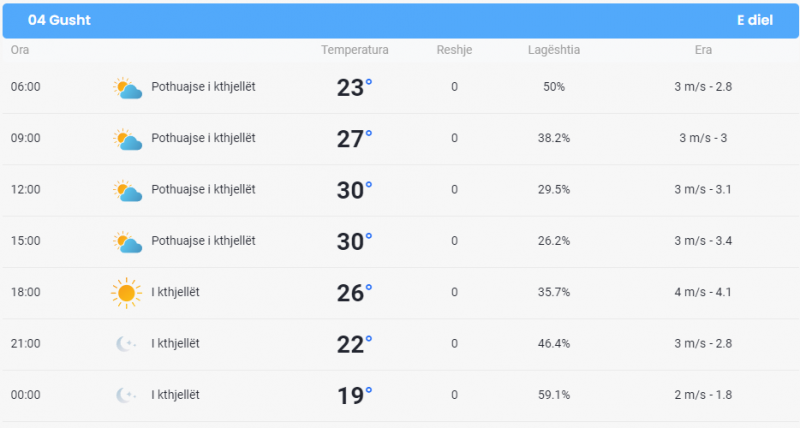The height and width of the screenshot is (428, 800).
Task: Select the 04 Gusht date header
Action: [x=59, y=20]
